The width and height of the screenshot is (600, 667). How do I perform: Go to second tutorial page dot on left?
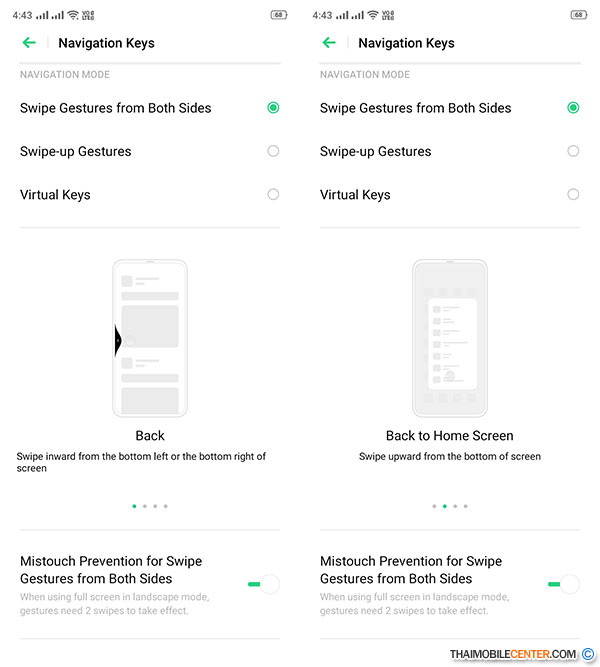145,506
